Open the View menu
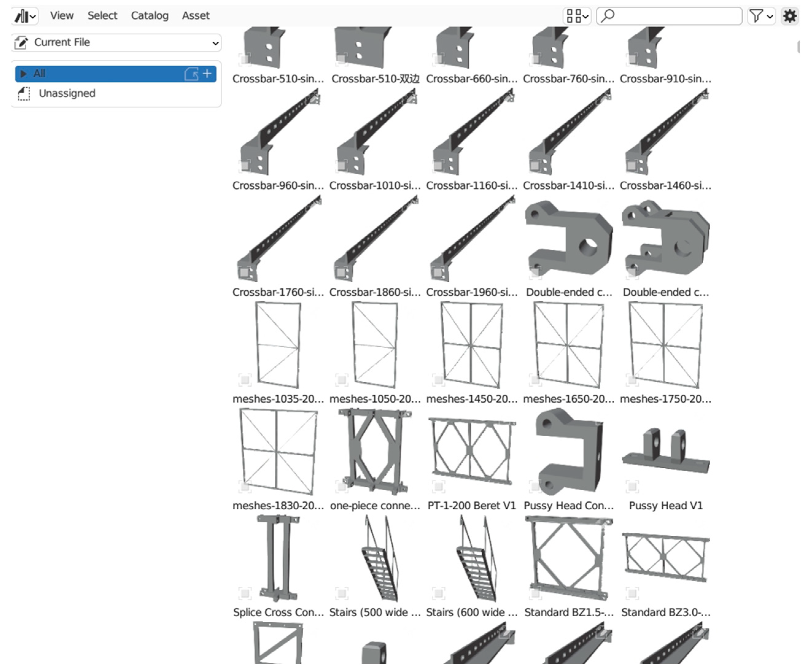Viewport: 804px width, 672px height. (62, 16)
